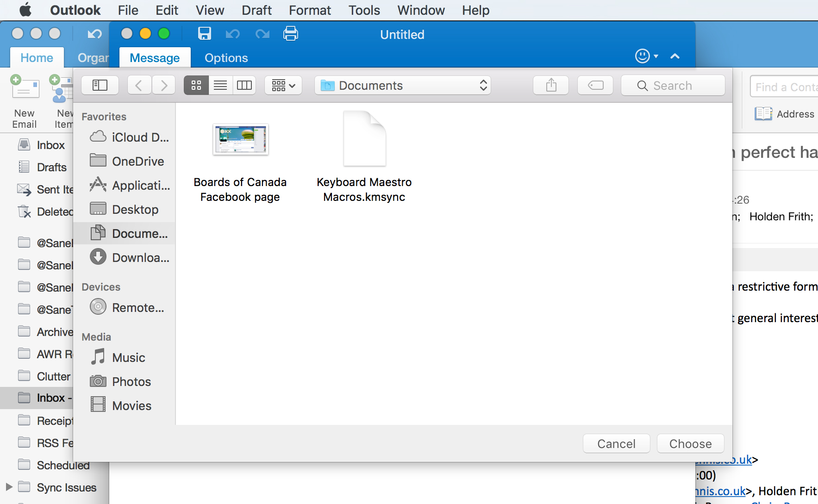Switch to the Options tab

click(226, 57)
